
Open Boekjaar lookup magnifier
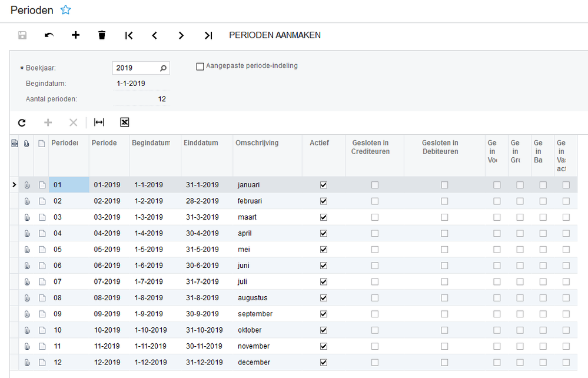(x=164, y=68)
